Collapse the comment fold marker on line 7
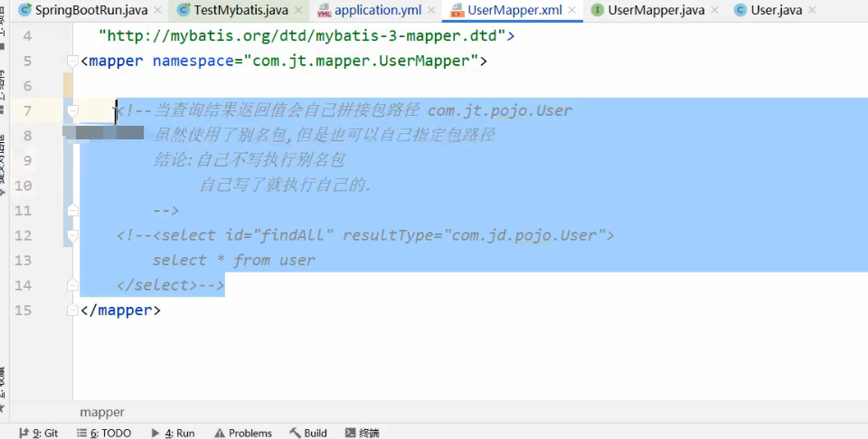This screenshot has height=439, width=868. (72, 110)
